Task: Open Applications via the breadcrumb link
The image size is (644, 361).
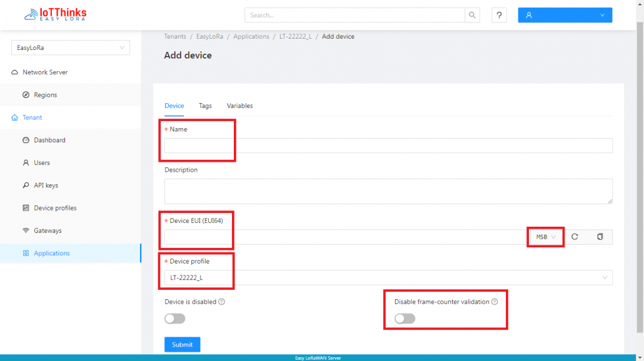Action: pyautogui.click(x=251, y=36)
